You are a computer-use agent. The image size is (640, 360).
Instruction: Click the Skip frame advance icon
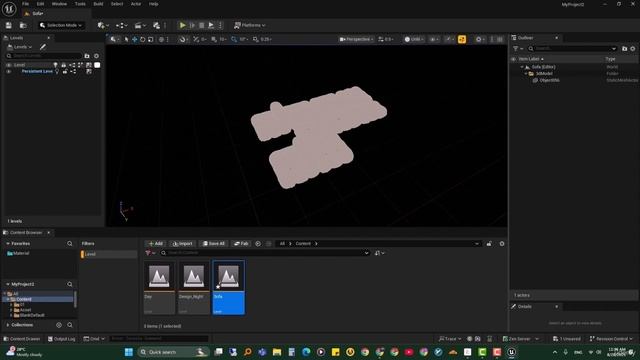click(192, 25)
